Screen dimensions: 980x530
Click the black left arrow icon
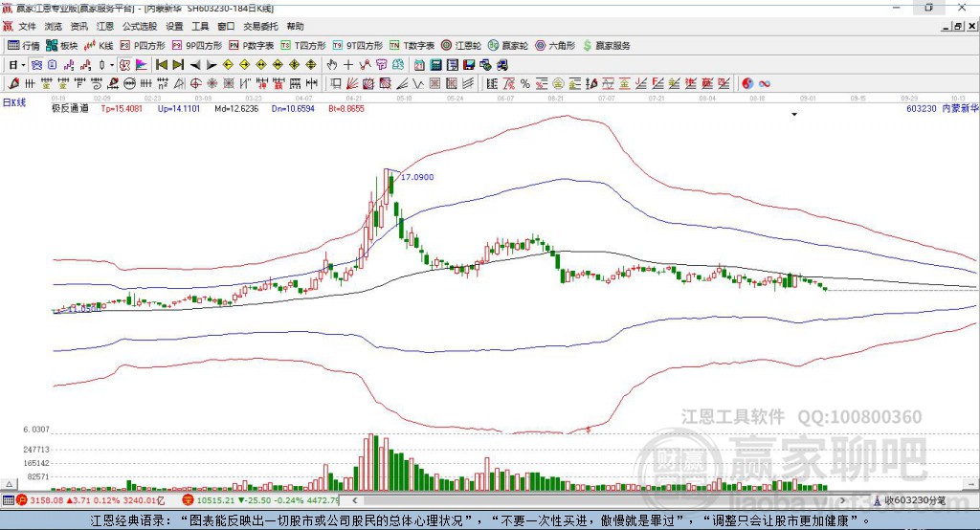coord(195,65)
